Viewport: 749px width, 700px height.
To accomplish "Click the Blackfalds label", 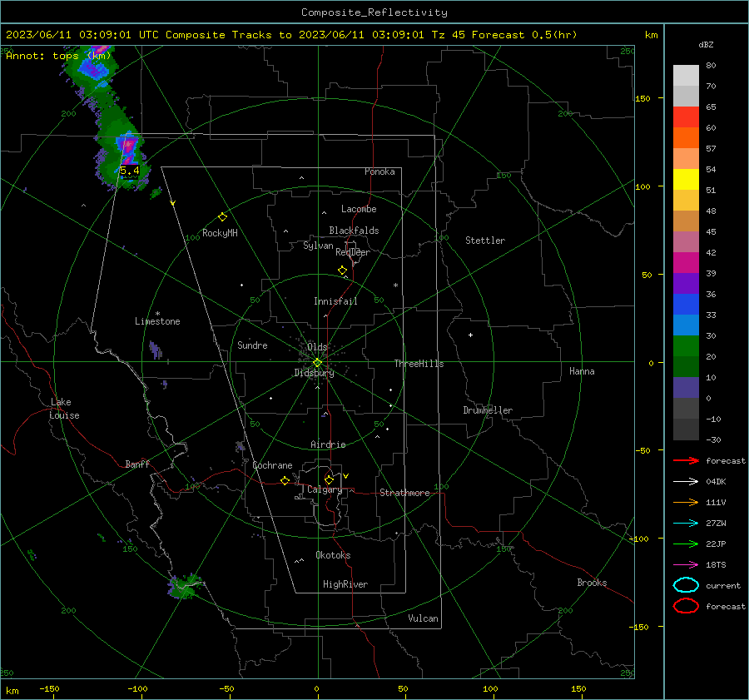I will [x=354, y=231].
